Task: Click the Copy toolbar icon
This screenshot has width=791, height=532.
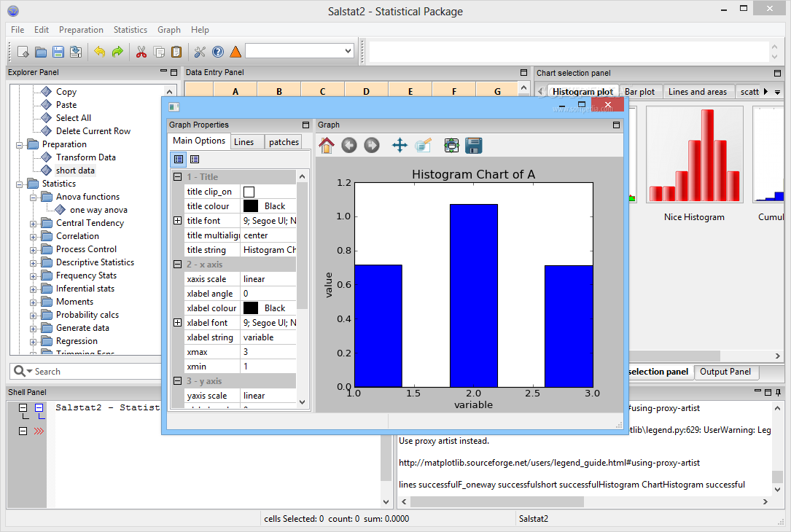Action: click(x=159, y=52)
